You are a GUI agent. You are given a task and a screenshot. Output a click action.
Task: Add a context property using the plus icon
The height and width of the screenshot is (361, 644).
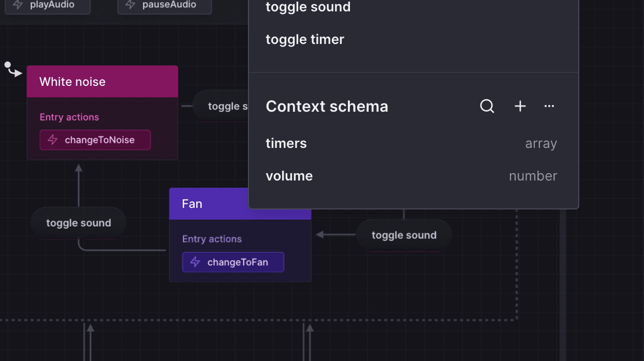click(520, 106)
